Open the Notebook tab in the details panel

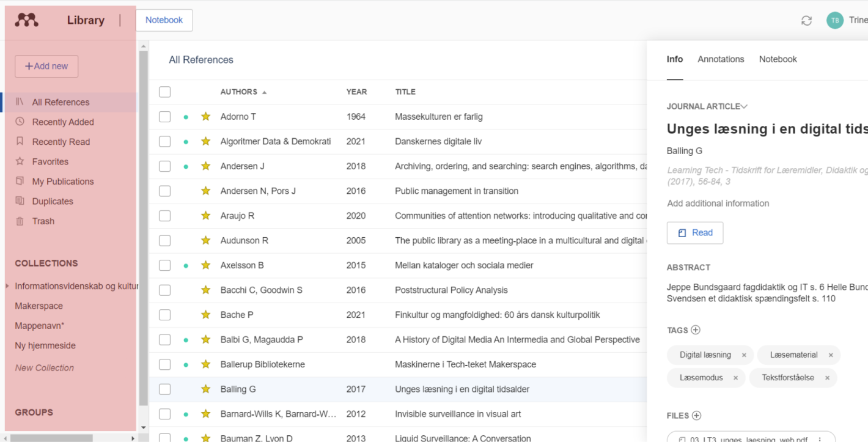[778, 59]
